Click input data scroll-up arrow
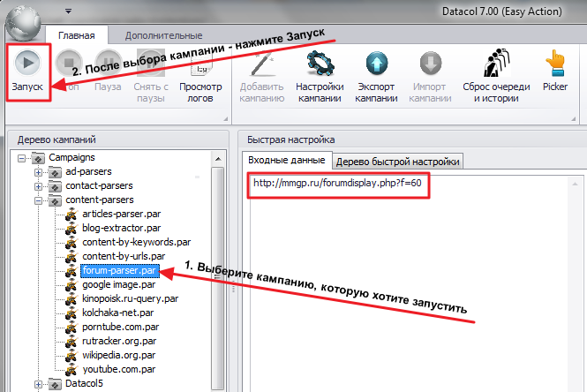 pos(575,184)
